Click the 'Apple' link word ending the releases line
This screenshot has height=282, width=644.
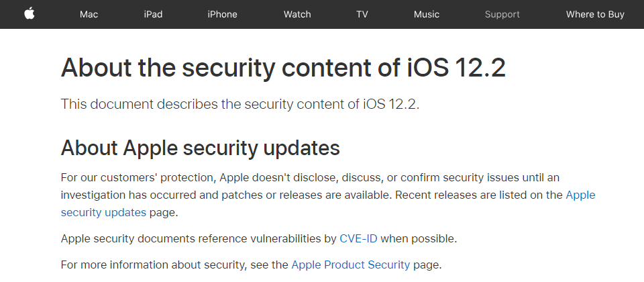point(580,195)
